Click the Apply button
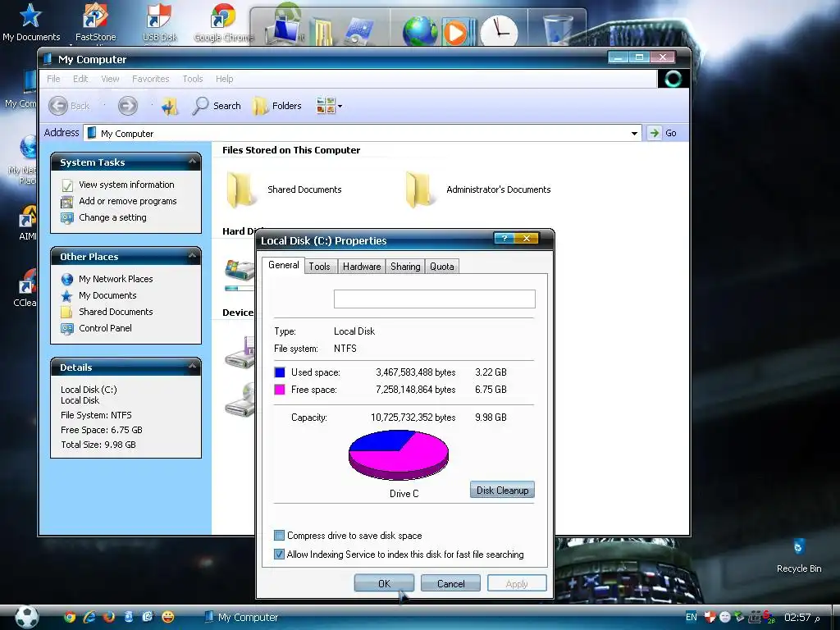Viewport: 840px width, 630px height. coord(517,583)
